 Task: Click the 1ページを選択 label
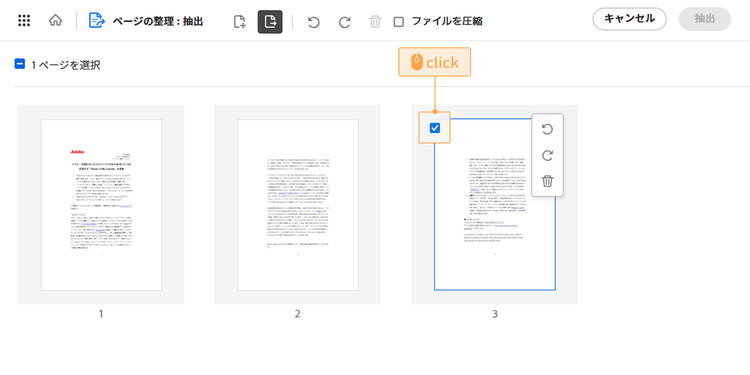click(x=66, y=65)
